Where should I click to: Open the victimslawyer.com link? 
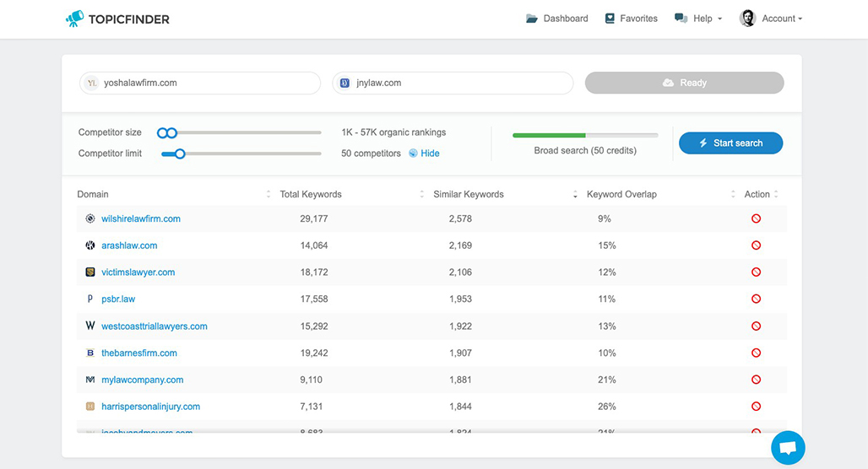click(138, 272)
